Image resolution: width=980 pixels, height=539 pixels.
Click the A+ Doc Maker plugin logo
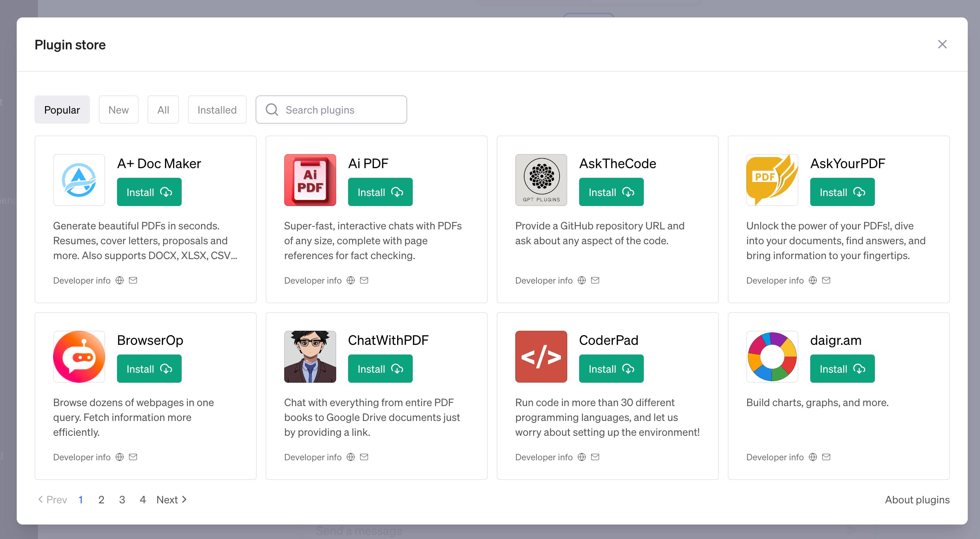[79, 180]
